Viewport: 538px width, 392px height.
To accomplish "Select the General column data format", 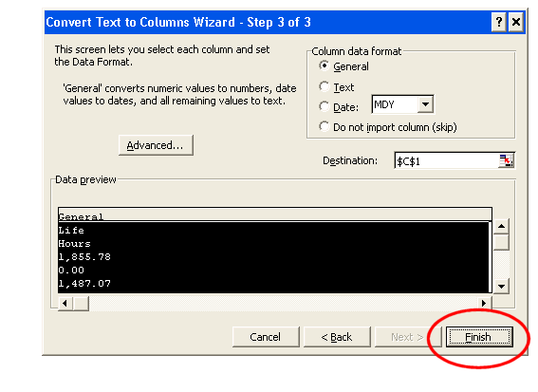I will [324, 65].
